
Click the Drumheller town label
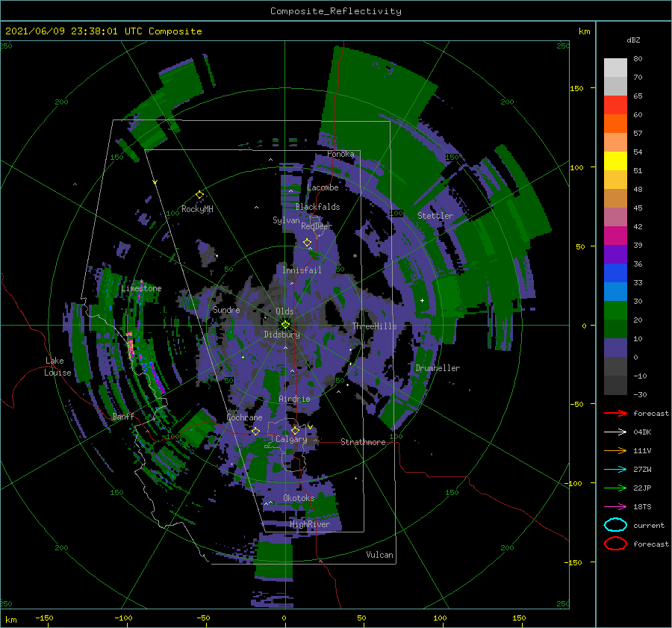[438, 368]
